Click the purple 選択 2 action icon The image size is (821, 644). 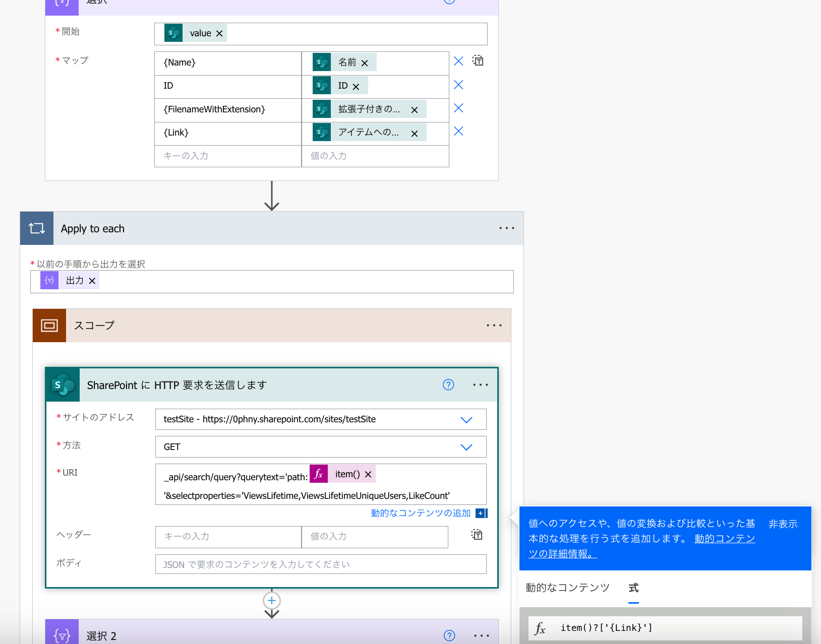[61, 635]
